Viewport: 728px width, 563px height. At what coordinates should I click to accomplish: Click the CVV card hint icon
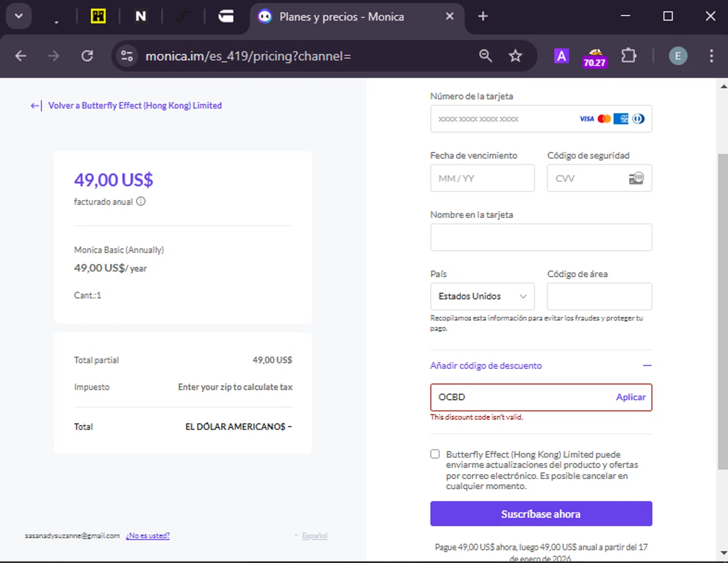click(x=636, y=178)
